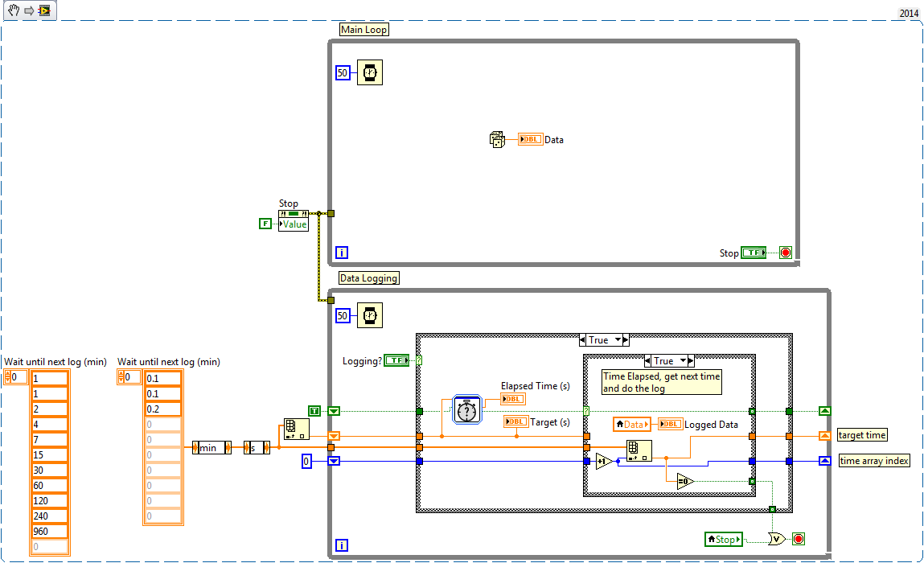
Task: Click the 'time array index' label
Action: click(x=874, y=460)
